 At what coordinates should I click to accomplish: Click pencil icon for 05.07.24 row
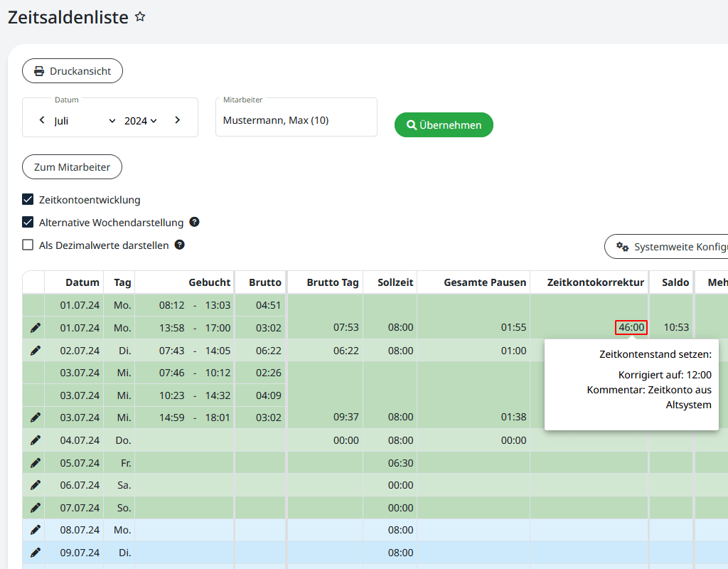pyautogui.click(x=36, y=463)
